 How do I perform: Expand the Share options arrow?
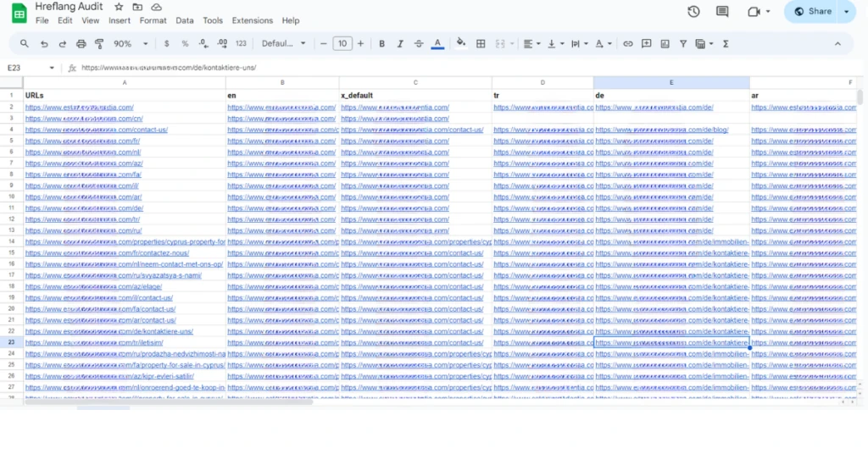coord(846,12)
